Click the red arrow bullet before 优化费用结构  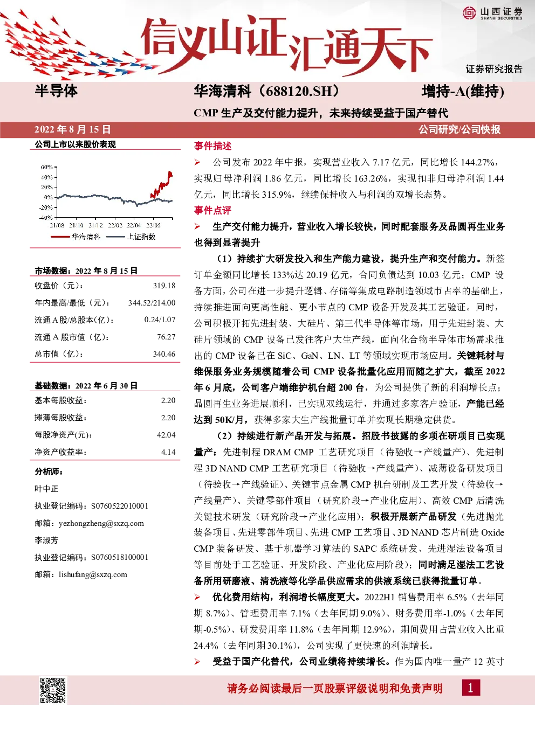point(197,597)
